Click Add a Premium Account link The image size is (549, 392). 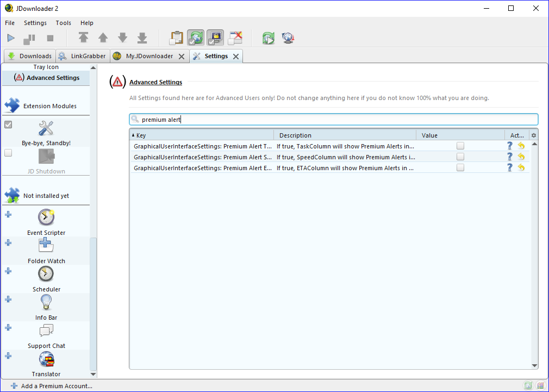point(52,385)
